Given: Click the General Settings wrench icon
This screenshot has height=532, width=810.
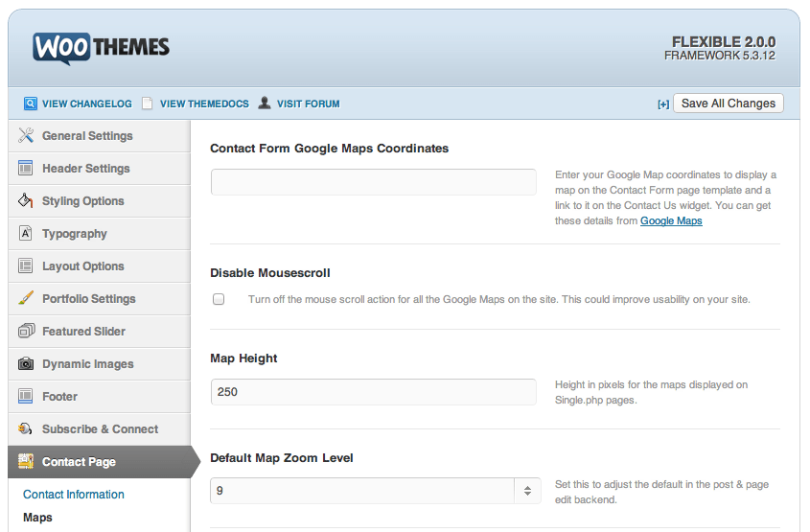Looking at the screenshot, I should (26, 135).
